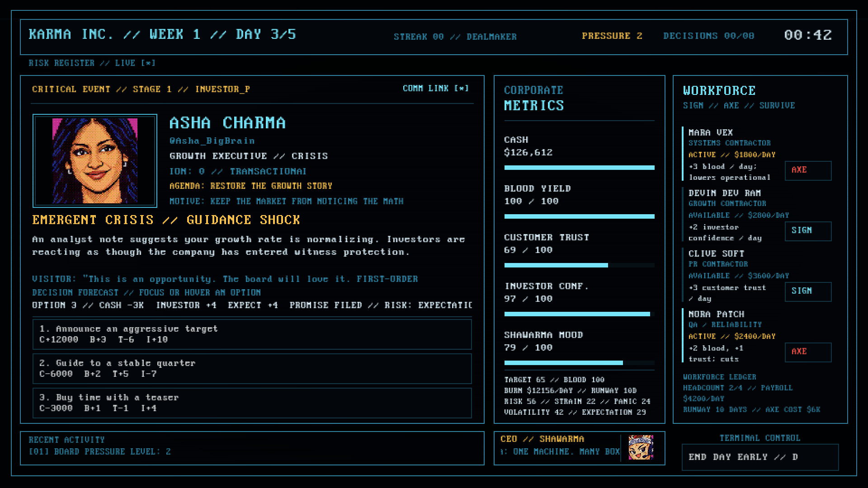Click KARMA INC. // WEEK 1 title
The width and height of the screenshot is (868, 488).
(162, 34)
